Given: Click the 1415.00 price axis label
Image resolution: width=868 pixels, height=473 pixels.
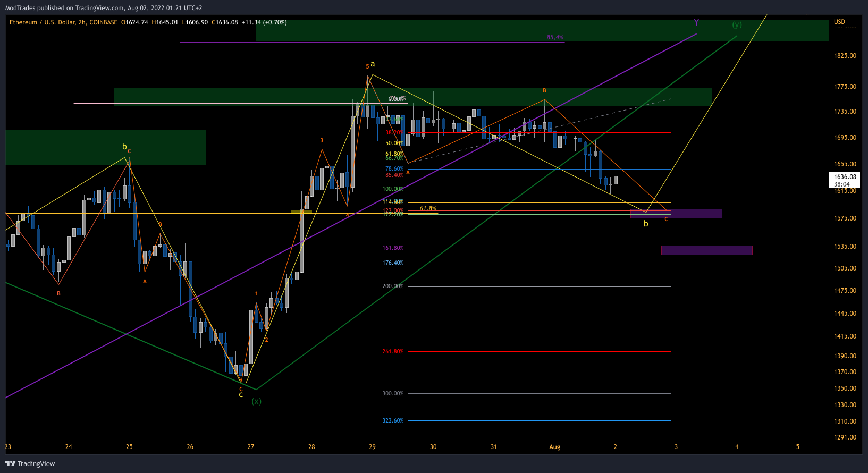Looking at the screenshot, I should pos(845,336).
